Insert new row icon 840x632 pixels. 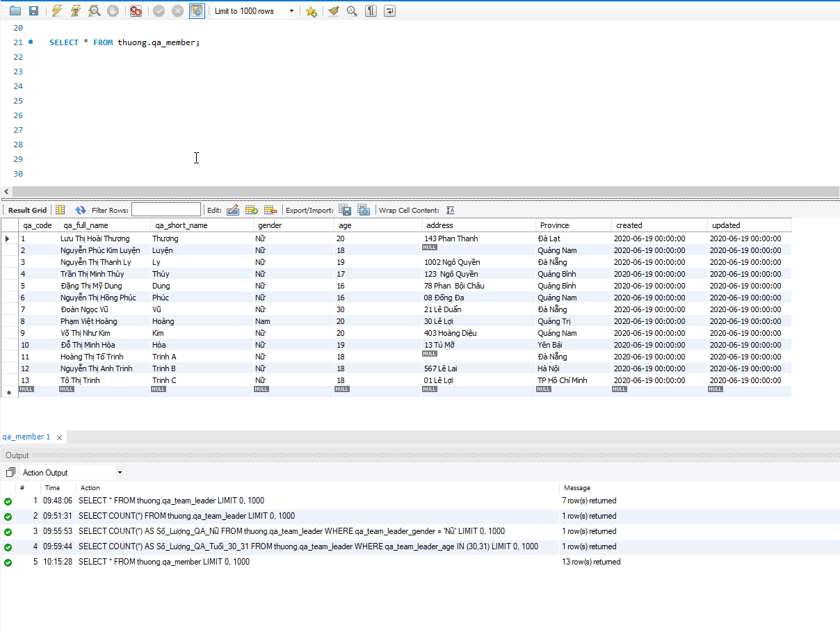[x=252, y=210]
